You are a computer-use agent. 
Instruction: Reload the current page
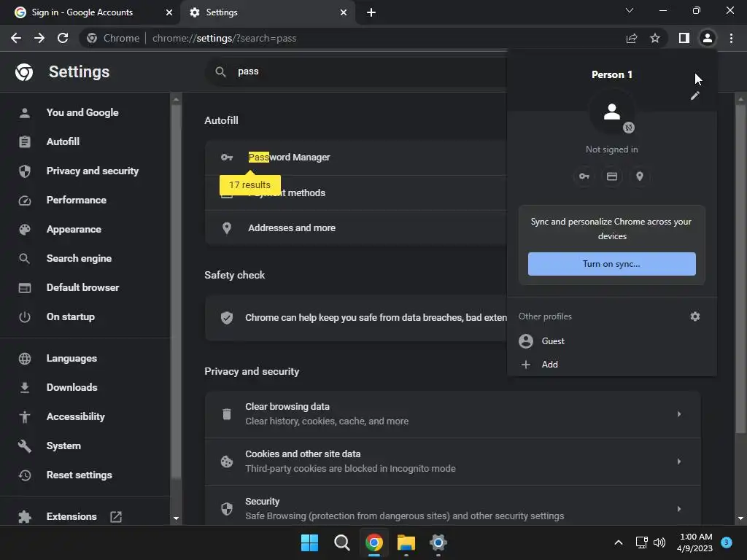point(63,38)
